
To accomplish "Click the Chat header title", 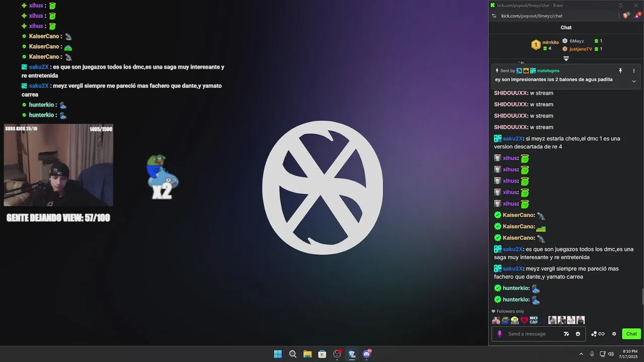I will (566, 28).
